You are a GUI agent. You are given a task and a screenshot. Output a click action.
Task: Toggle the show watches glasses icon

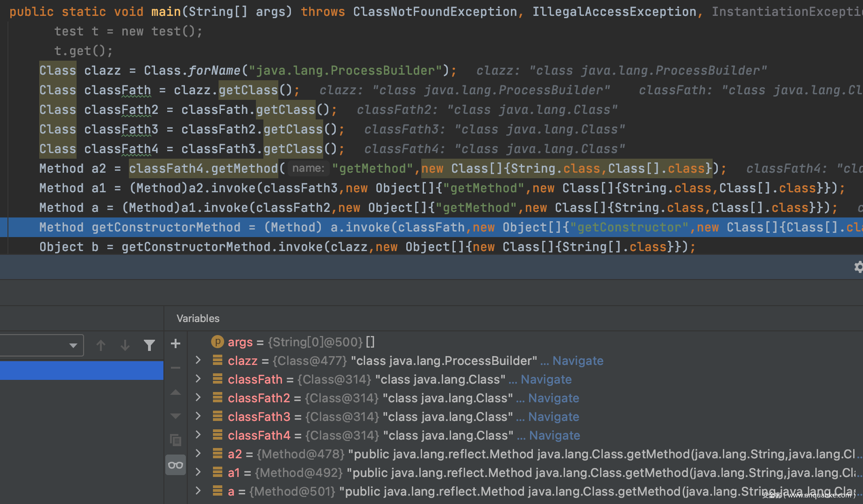176,465
